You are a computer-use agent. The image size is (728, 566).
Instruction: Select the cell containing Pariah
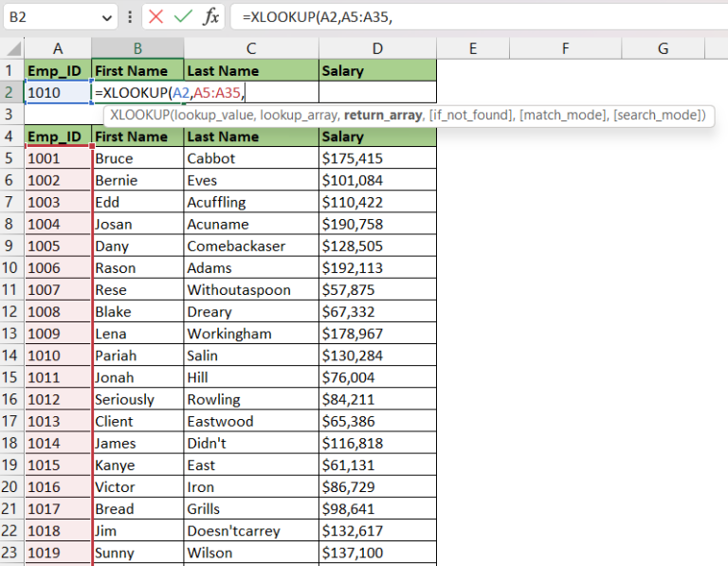(137, 356)
